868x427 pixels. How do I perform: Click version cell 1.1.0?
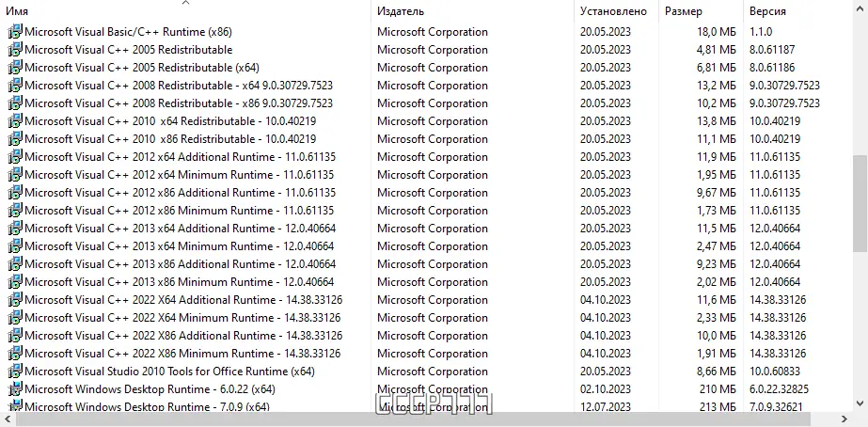click(761, 32)
